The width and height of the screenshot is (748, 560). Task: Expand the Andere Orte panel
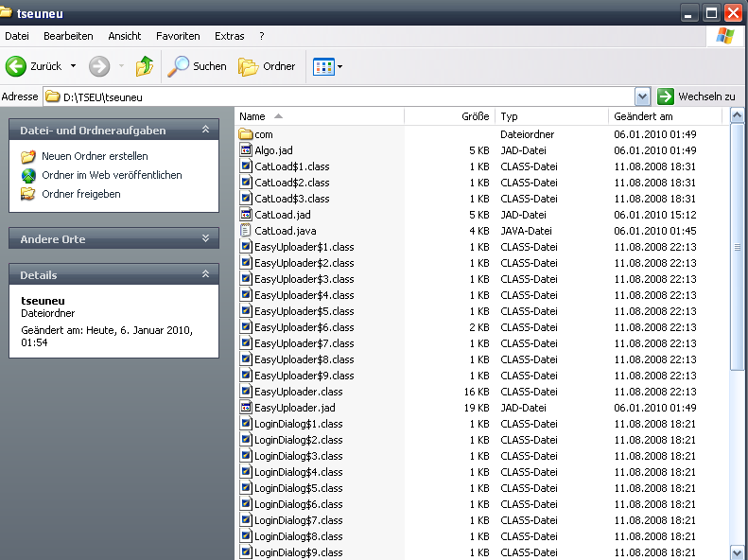point(205,238)
